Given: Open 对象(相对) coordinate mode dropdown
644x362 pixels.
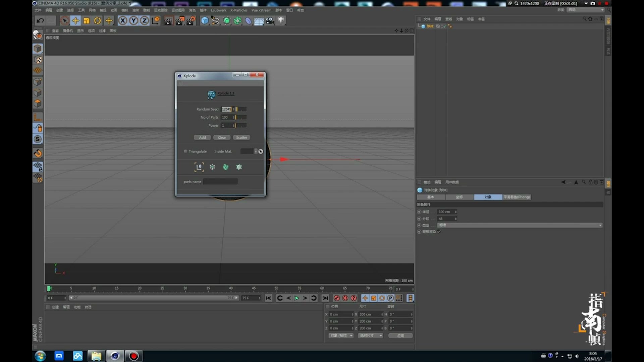Looking at the screenshot, I should 341,336.
